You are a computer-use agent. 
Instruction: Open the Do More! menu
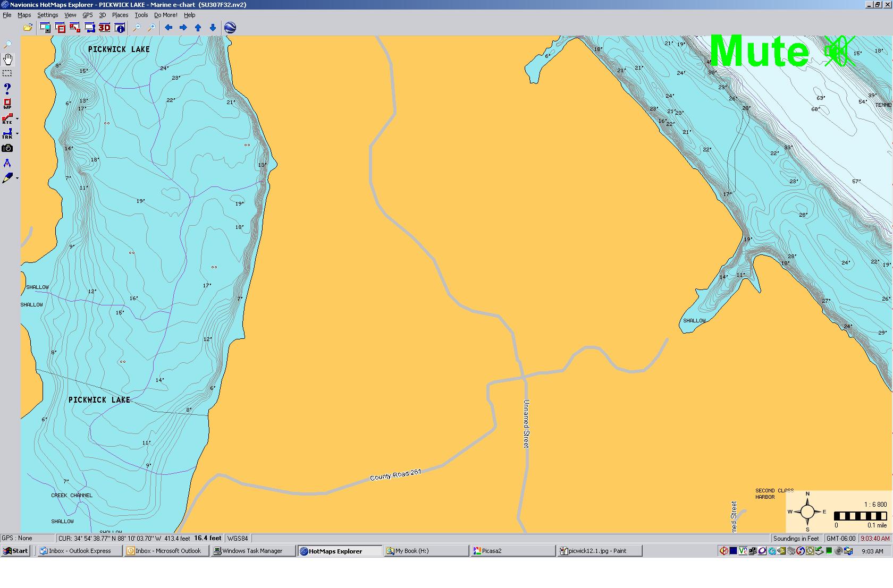(x=165, y=15)
